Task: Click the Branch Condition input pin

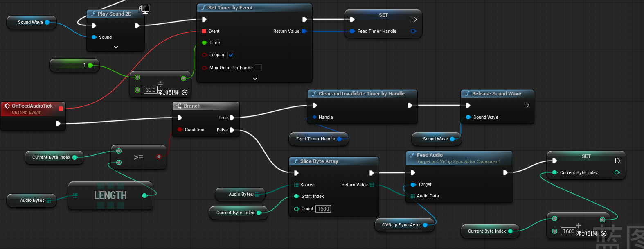Action: (180, 129)
